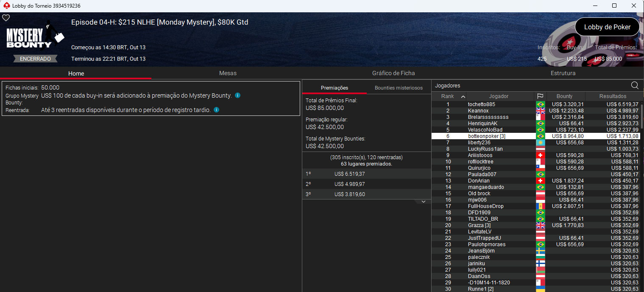Click the UK flag next to Keannox
Screen dimensions: 644x292
[540, 111]
